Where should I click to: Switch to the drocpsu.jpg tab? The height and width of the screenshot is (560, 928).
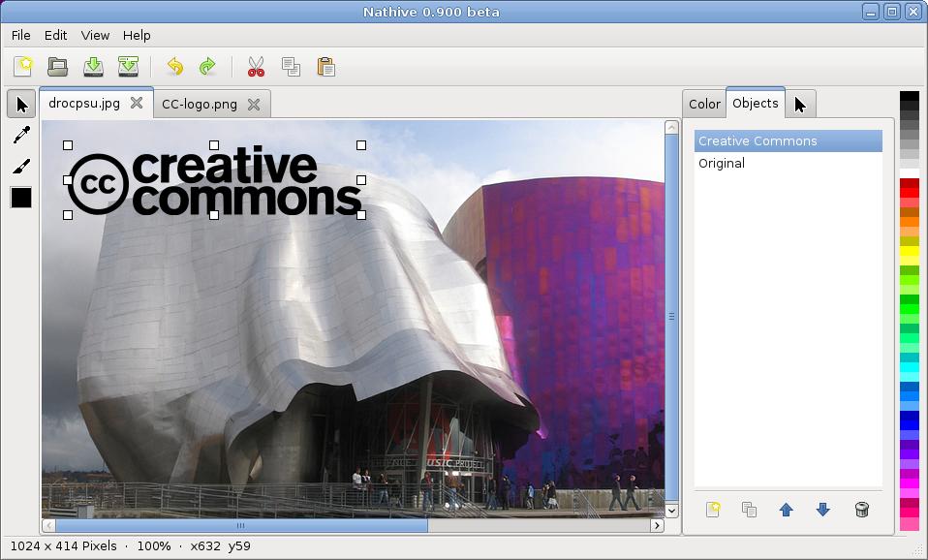tap(84, 103)
